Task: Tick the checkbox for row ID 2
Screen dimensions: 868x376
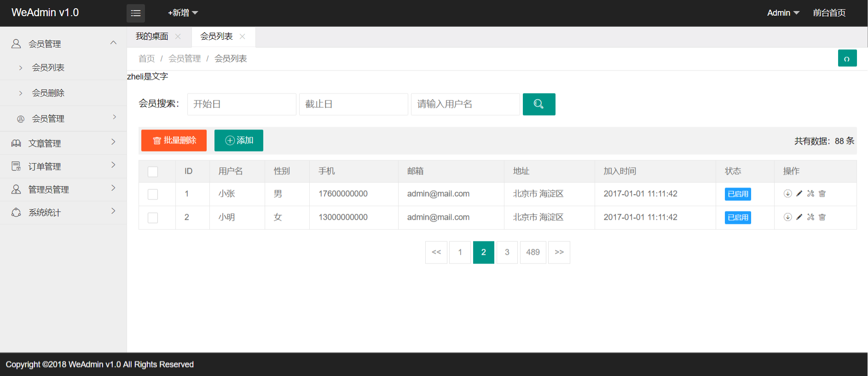Action: click(153, 218)
